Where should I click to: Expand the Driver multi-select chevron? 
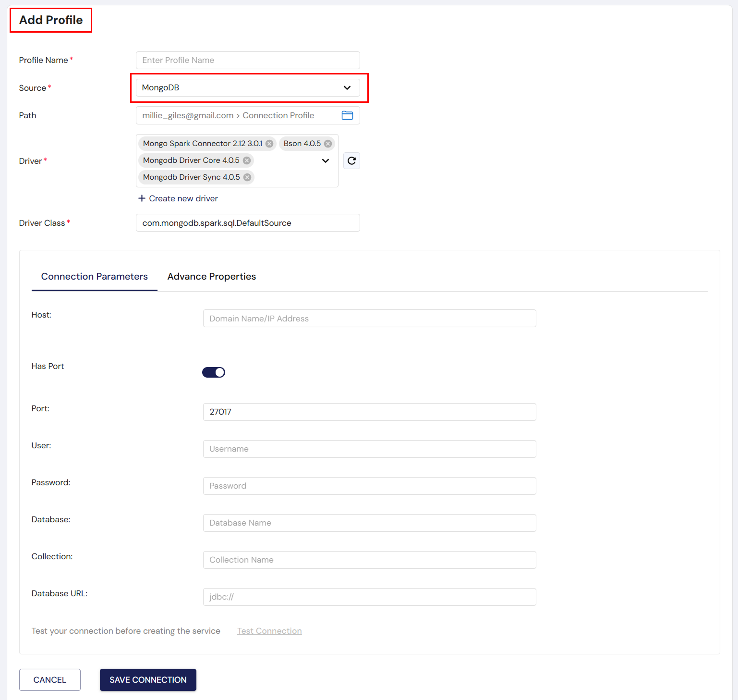click(x=326, y=160)
